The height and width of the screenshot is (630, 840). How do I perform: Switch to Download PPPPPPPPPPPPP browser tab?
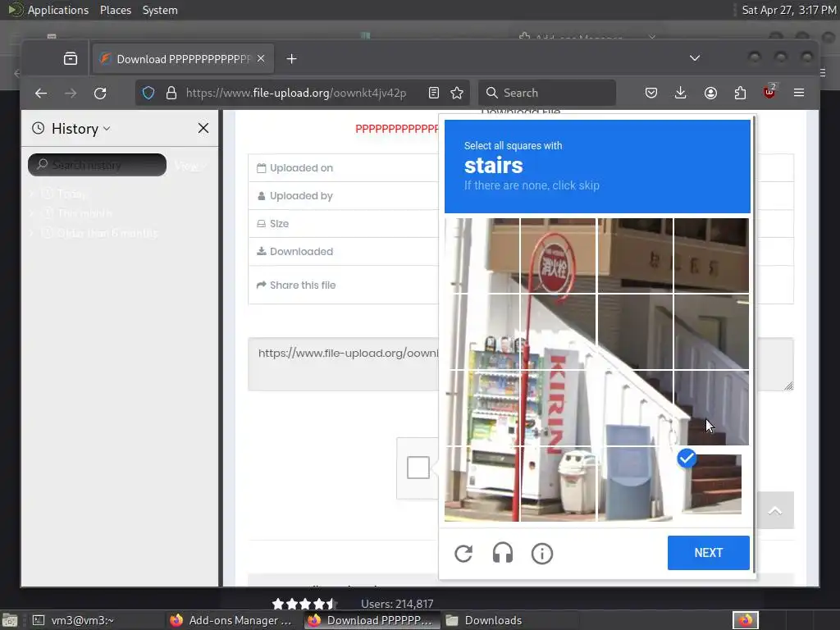[x=183, y=58]
